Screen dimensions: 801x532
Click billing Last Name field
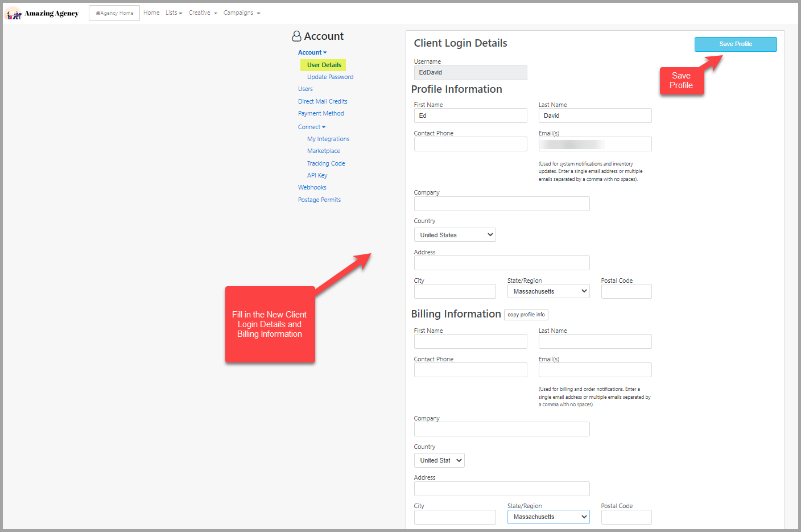pos(595,341)
